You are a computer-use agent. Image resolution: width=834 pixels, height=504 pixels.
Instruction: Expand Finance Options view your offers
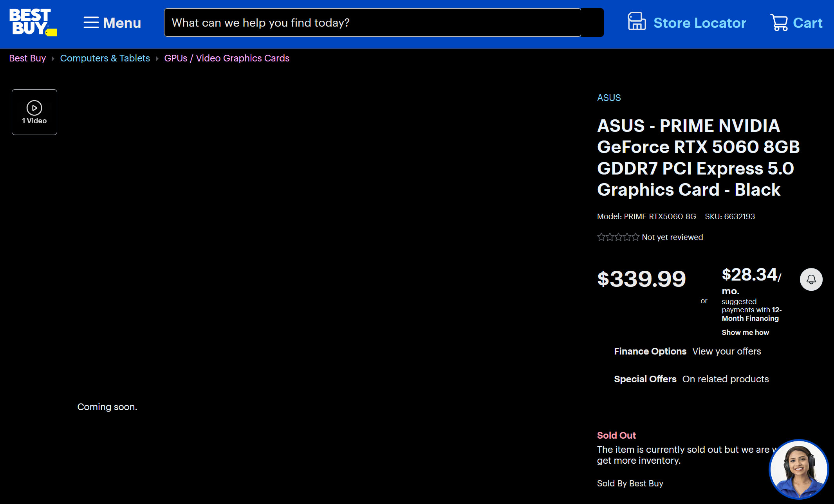pyautogui.click(x=687, y=351)
